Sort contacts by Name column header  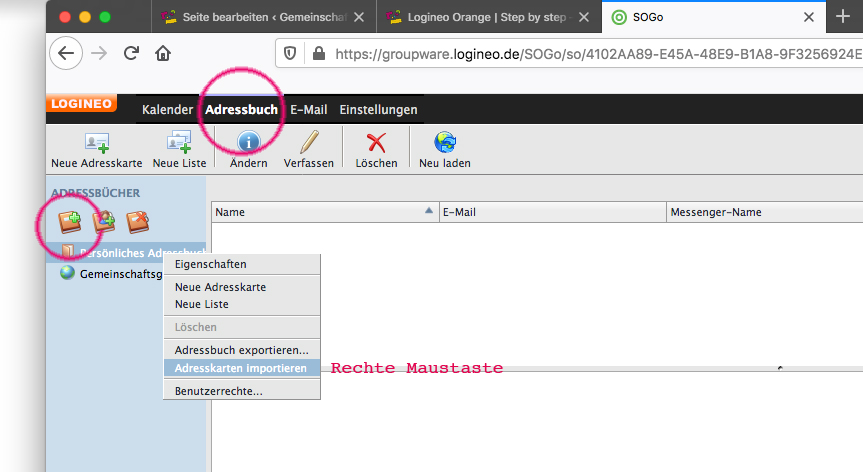tap(320, 212)
